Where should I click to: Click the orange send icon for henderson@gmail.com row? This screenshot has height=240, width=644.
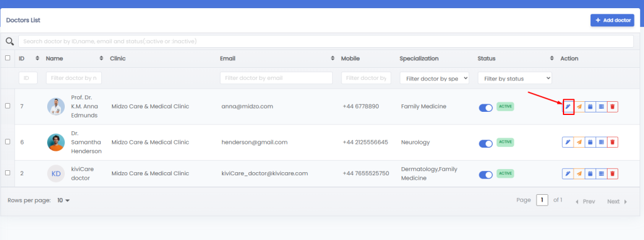click(579, 142)
